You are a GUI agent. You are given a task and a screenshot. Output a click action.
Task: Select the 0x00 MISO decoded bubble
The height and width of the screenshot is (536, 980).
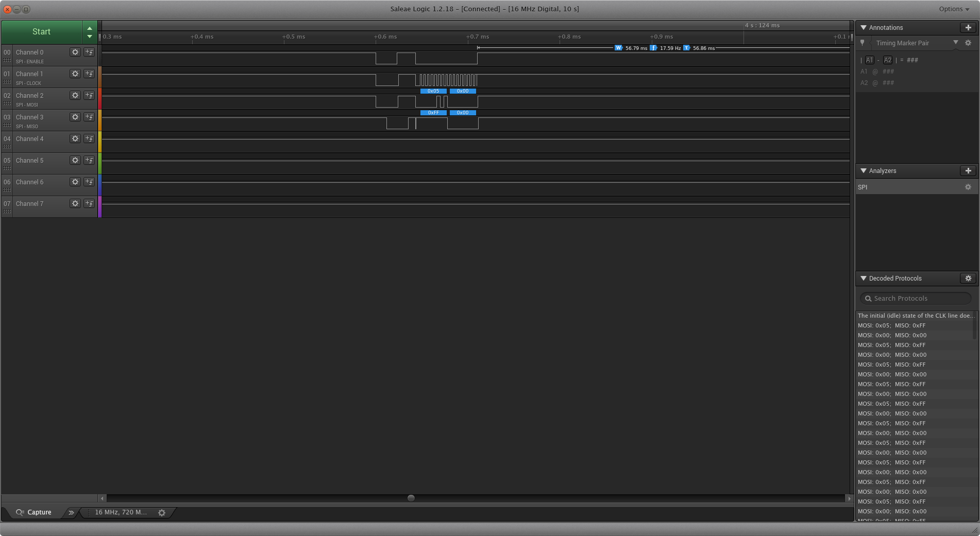[x=463, y=113]
